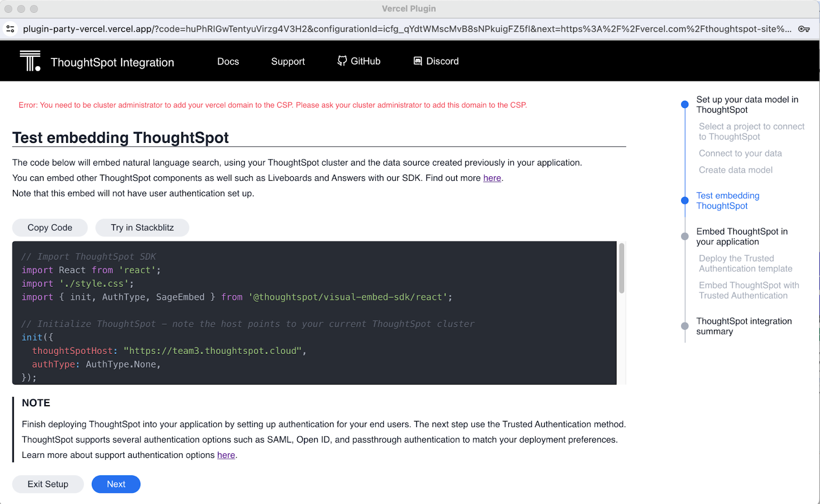Open authentication options 'here' link
820x504 pixels.
click(x=226, y=455)
